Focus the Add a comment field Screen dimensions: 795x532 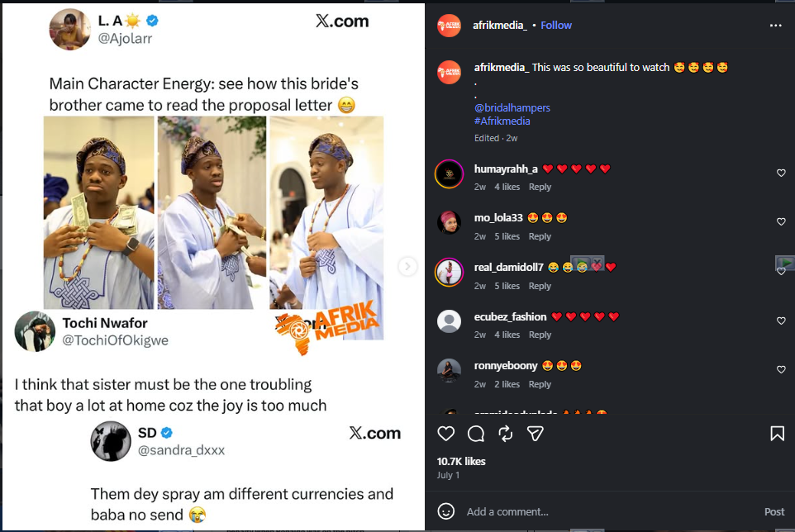[608, 511]
